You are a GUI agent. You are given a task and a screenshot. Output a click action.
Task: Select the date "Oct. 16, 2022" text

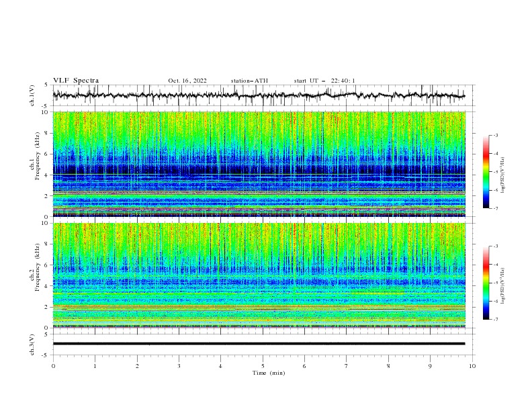187,81
